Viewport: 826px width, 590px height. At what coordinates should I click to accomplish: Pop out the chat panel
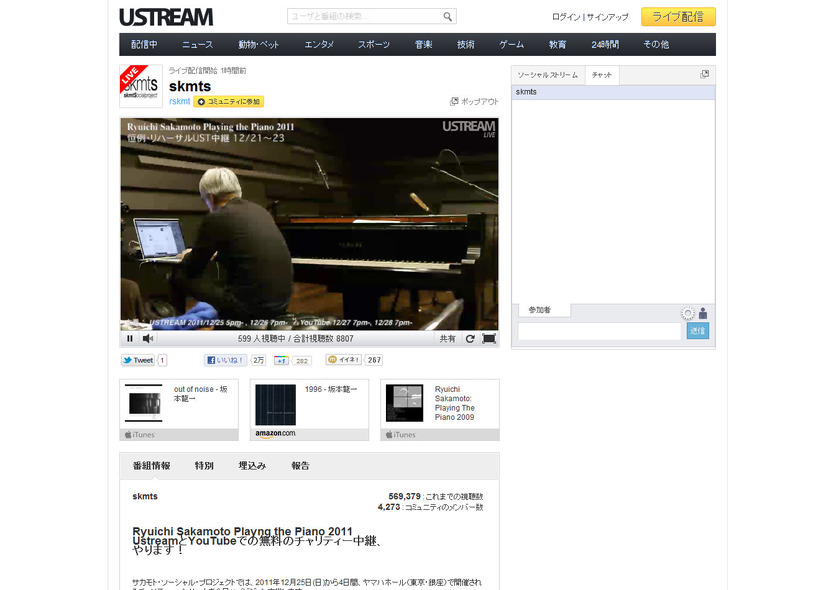(704, 74)
